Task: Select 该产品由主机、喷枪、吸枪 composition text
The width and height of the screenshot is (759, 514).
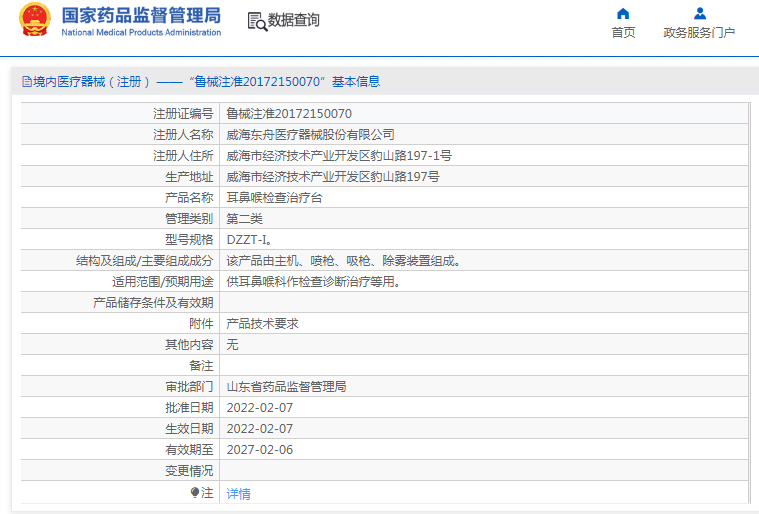Action: pos(343,261)
